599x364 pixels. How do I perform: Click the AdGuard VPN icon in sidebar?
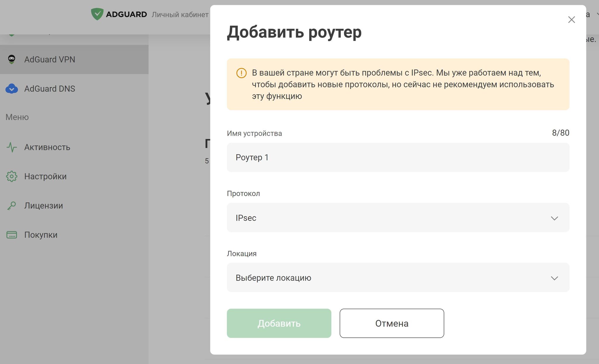(x=12, y=59)
